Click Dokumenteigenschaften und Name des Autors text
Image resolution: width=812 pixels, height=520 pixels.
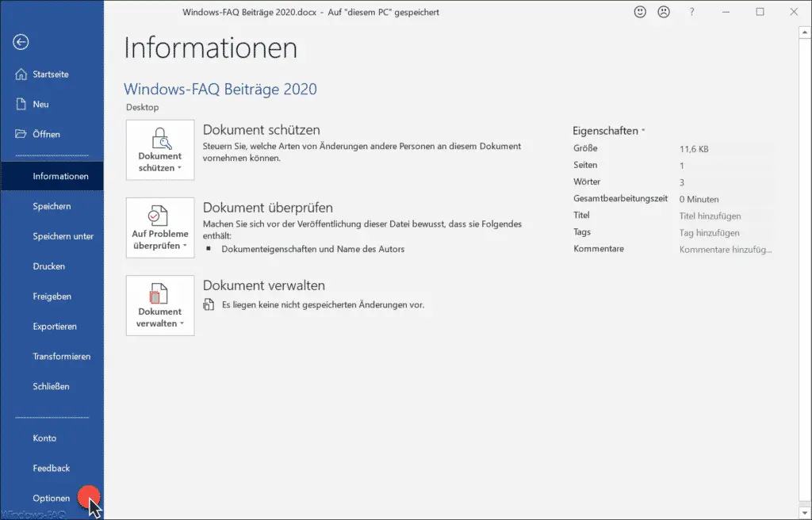[x=312, y=249]
